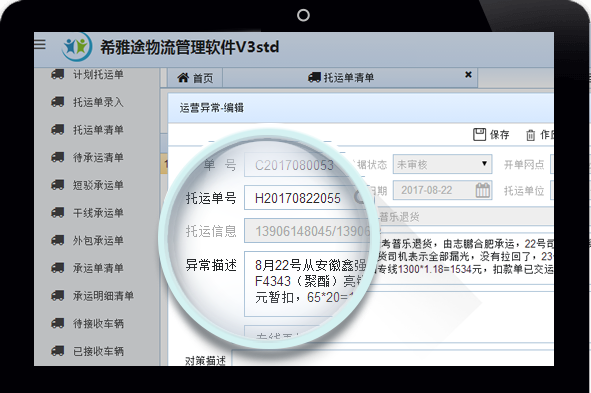
Task: Open 承运明细清单 entry
Action: click(103, 296)
